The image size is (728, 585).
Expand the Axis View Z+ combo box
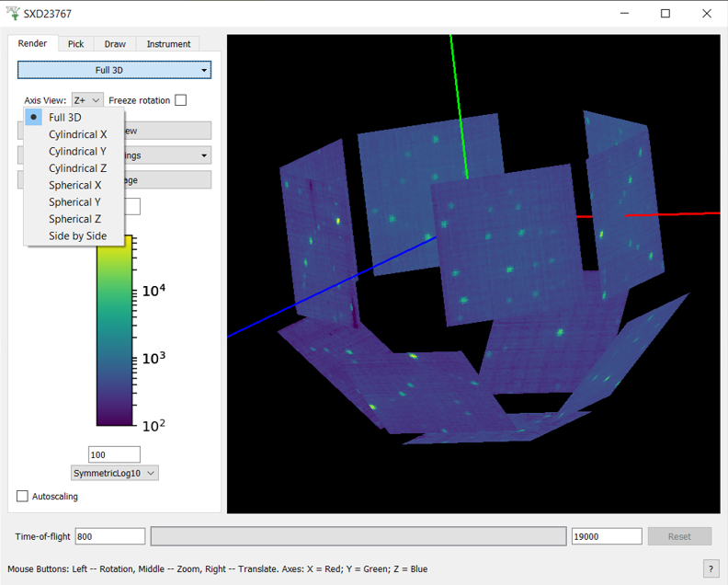[87, 100]
